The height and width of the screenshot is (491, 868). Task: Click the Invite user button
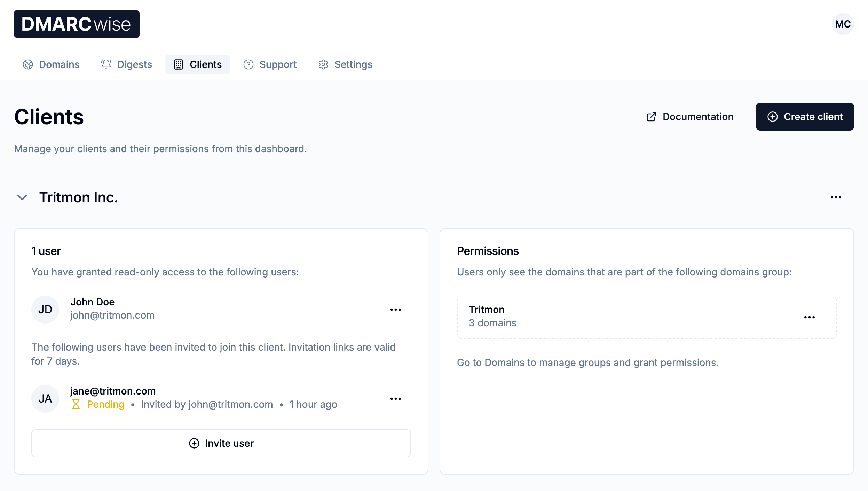coord(221,443)
